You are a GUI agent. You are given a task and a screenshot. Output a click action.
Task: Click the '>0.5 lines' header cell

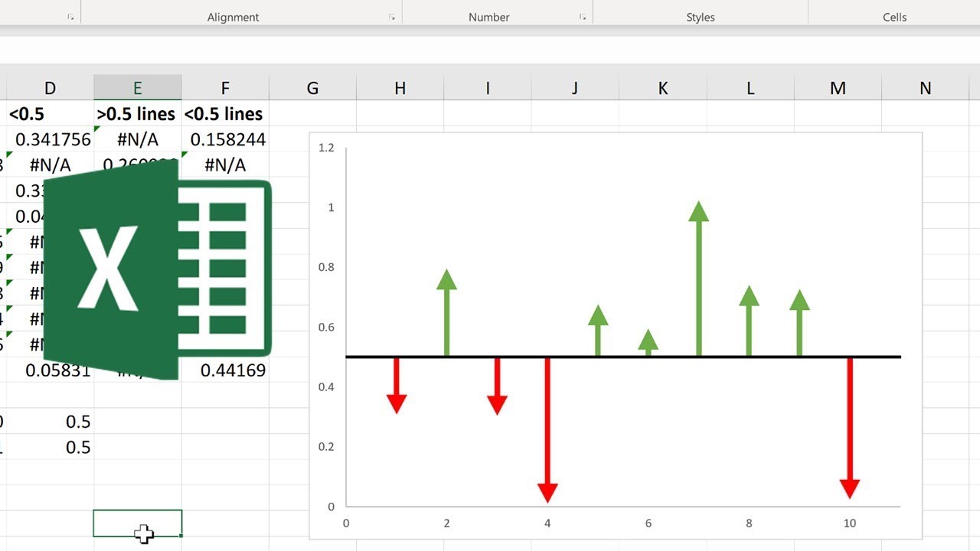coord(138,114)
